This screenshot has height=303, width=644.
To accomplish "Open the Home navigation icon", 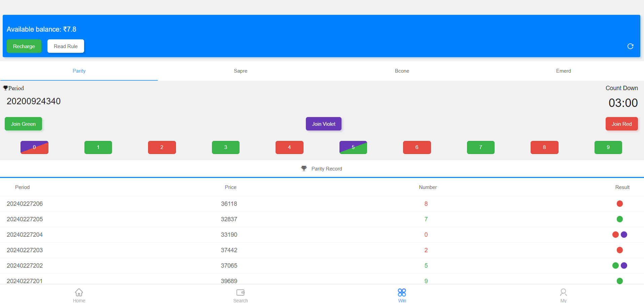I will pyautogui.click(x=79, y=292).
